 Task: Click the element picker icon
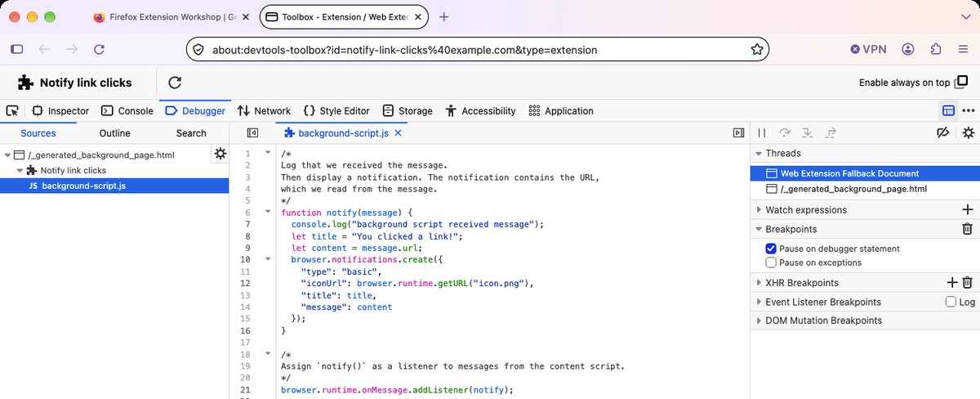[12, 110]
